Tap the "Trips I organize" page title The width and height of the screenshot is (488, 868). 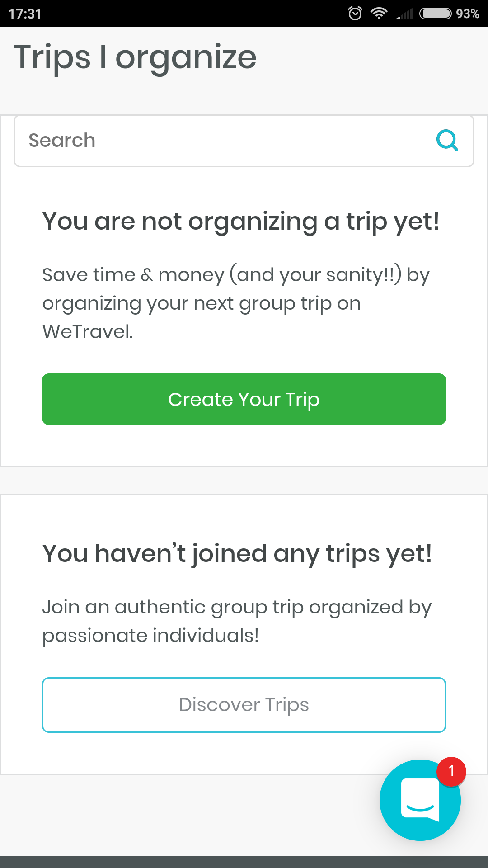(135, 57)
